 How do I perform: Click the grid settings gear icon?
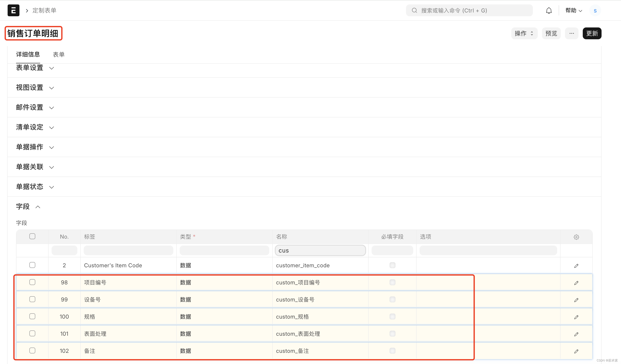(576, 237)
